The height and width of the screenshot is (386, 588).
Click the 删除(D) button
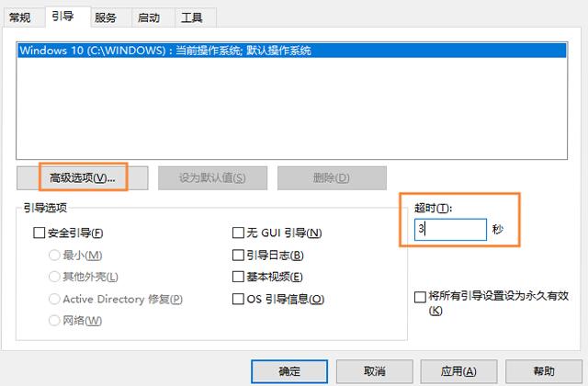click(332, 177)
